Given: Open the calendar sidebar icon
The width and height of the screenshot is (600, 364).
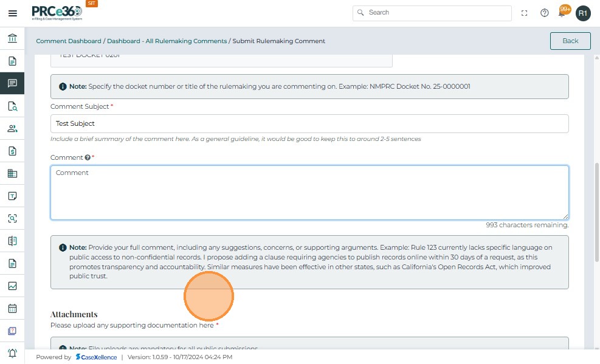Looking at the screenshot, I should [12, 308].
